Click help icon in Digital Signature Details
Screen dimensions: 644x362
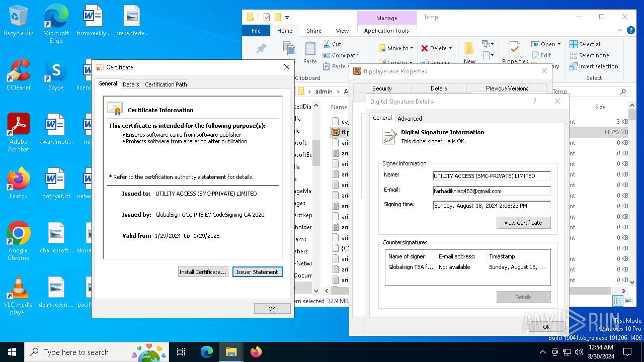(534, 101)
